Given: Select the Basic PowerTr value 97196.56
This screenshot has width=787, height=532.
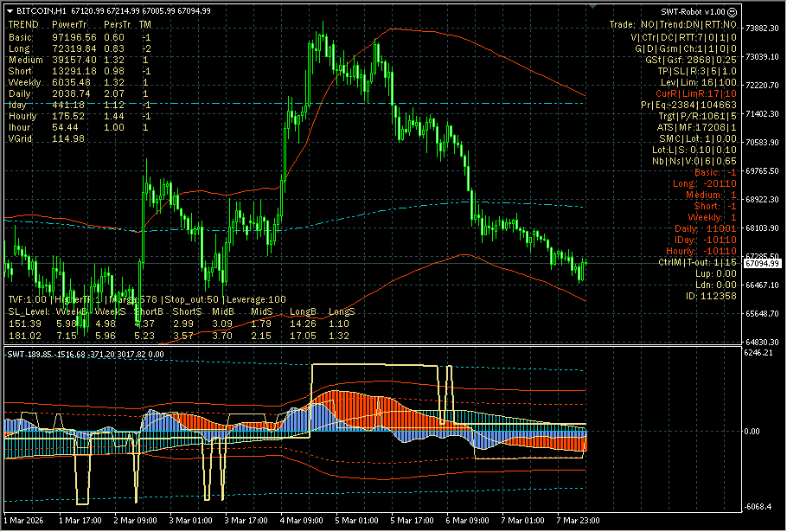Looking at the screenshot, I should click(74, 38).
